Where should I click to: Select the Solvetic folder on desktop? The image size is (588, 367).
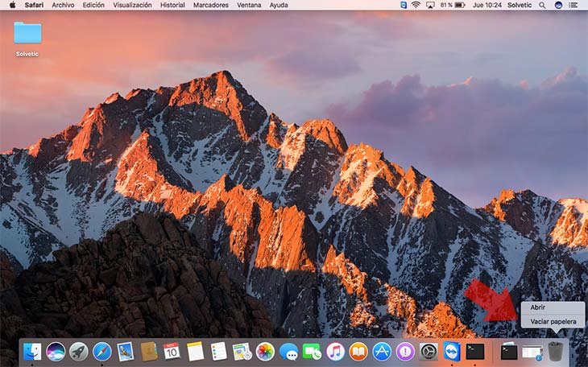point(27,34)
